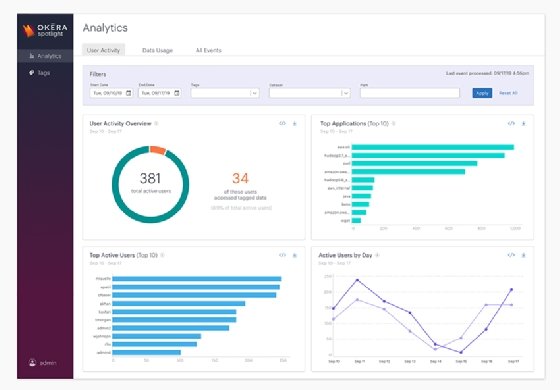Download the Top Active Users chart

coord(295,255)
